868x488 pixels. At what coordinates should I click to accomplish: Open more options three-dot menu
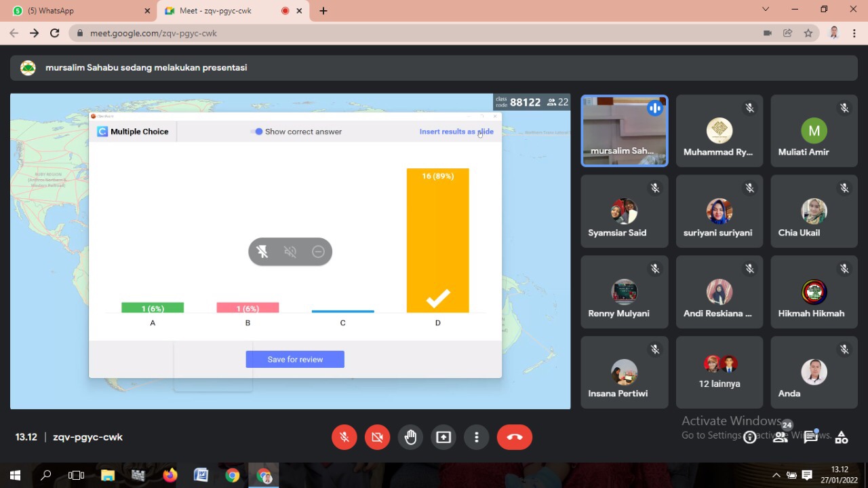[x=477, y=438]
